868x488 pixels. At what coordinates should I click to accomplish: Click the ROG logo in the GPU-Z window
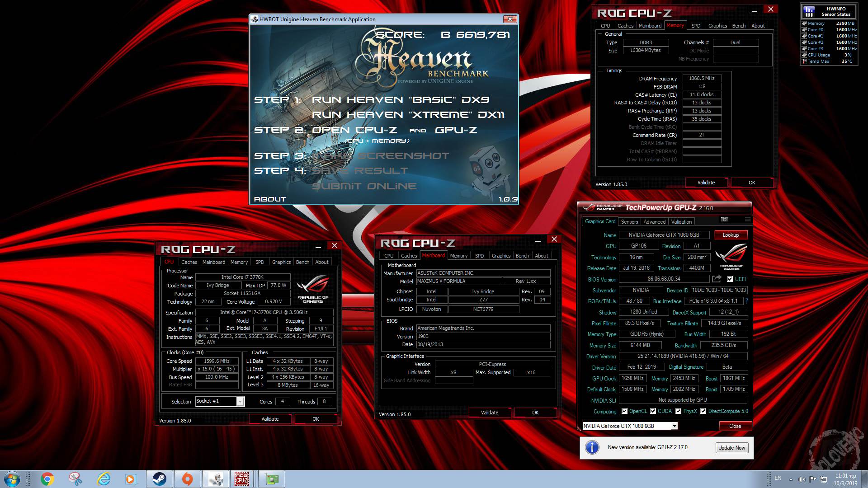731,256
